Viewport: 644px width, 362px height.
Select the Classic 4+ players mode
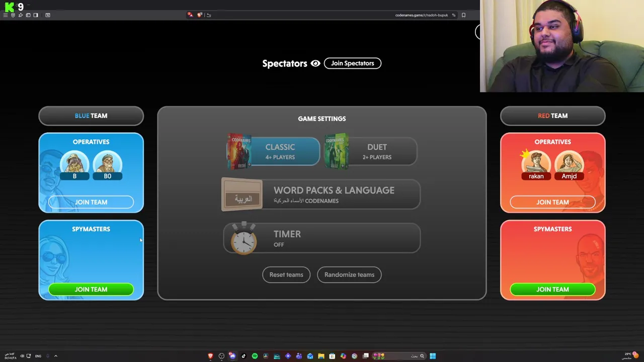pyautogui.click(x=273, y=151)
